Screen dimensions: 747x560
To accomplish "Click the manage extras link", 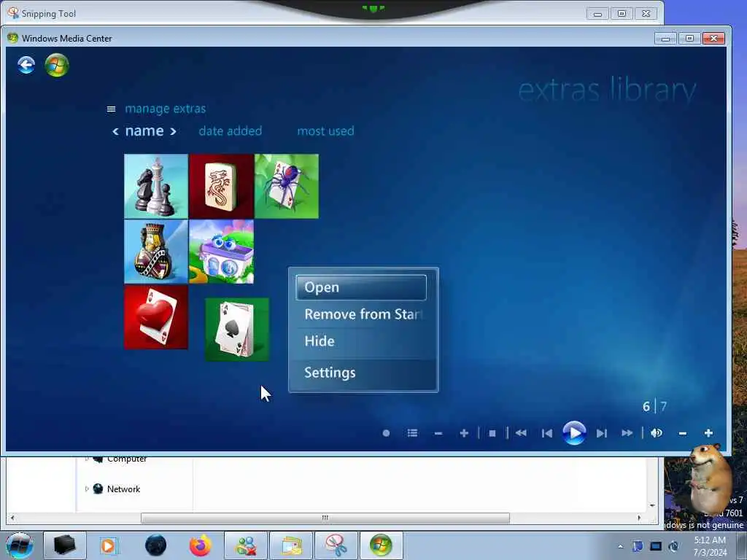I will [x=166, y=109].
